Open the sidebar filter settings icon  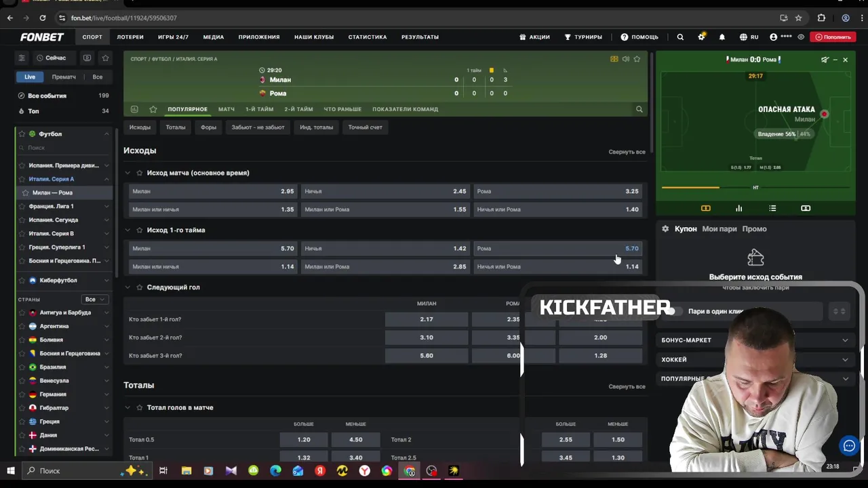(x=22, y=58)
